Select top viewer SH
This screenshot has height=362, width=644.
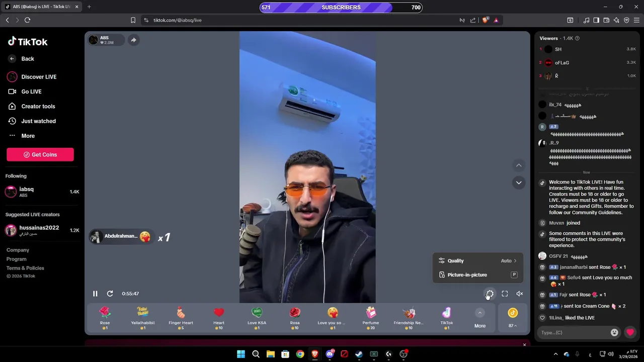click(587, 49)
